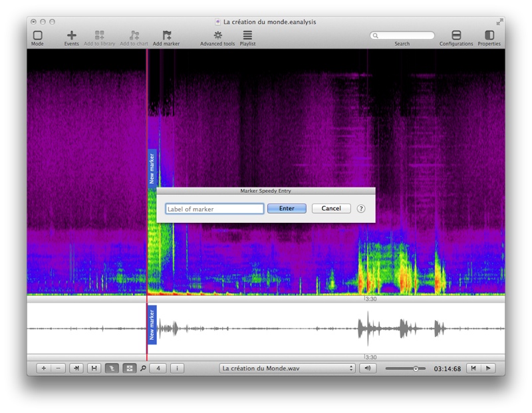
Task: Click the info i button
Action: pos(177,368)
